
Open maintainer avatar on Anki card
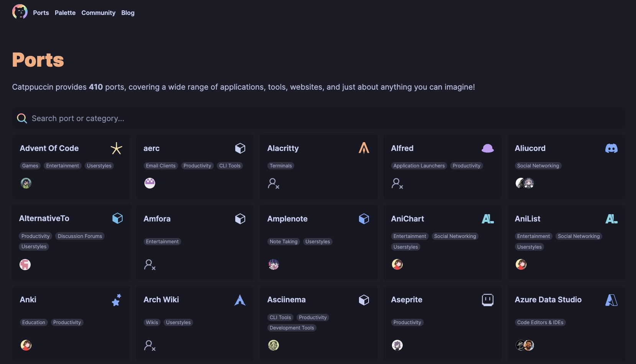[x=26, y=345]
